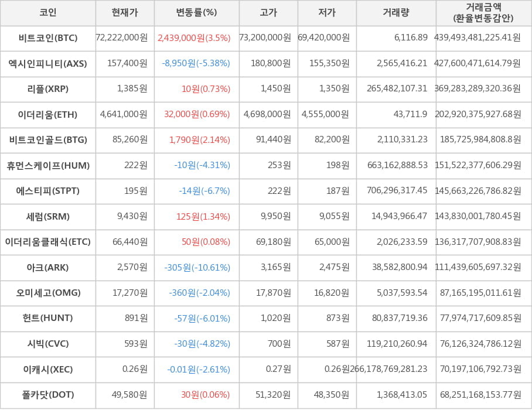
Task: Click BTG trade amount 185,725,984,808.8원
Action: point(480,139)
